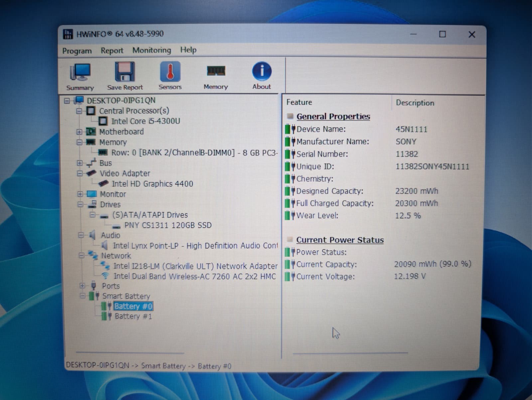Click Intel Dual Band Wireless Wi-Fi icon

[x=105, y=276]
